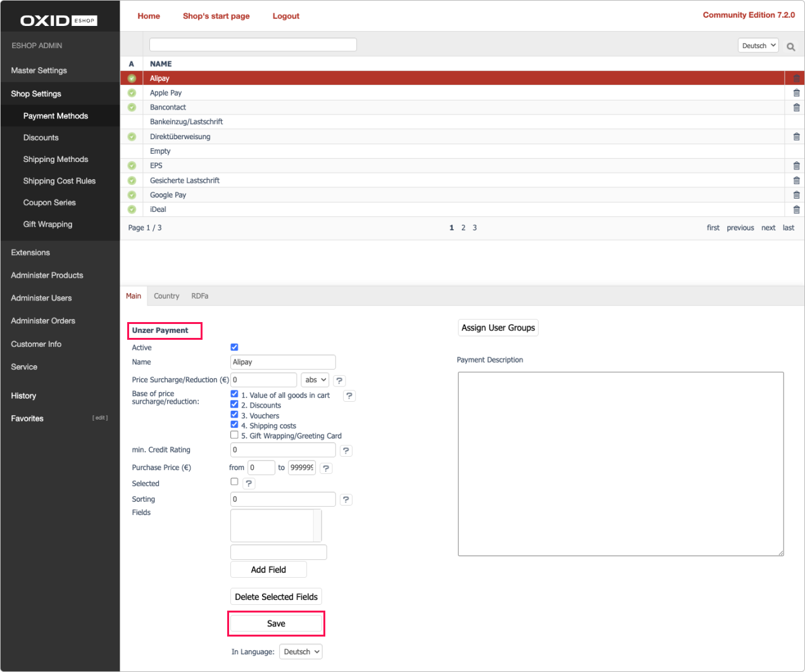This screenshot has height=672, width=805.
Task: Disable the Active checkbox for Alipay
Action: (234, 347)
